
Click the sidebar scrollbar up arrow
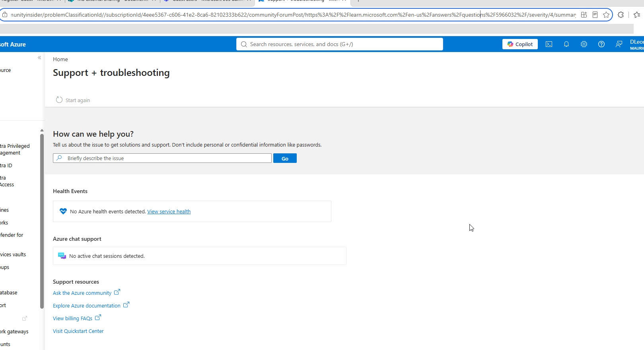[x=42, y=130]
